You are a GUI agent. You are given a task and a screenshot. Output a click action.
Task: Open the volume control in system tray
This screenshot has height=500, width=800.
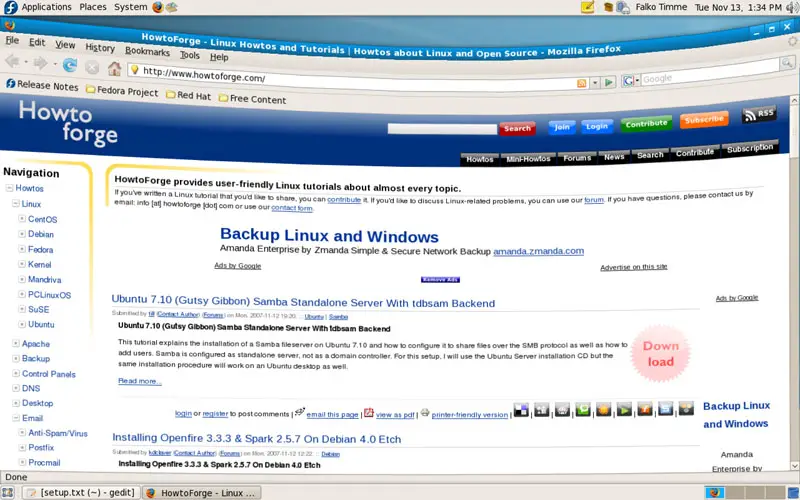(x=793, y=7)
